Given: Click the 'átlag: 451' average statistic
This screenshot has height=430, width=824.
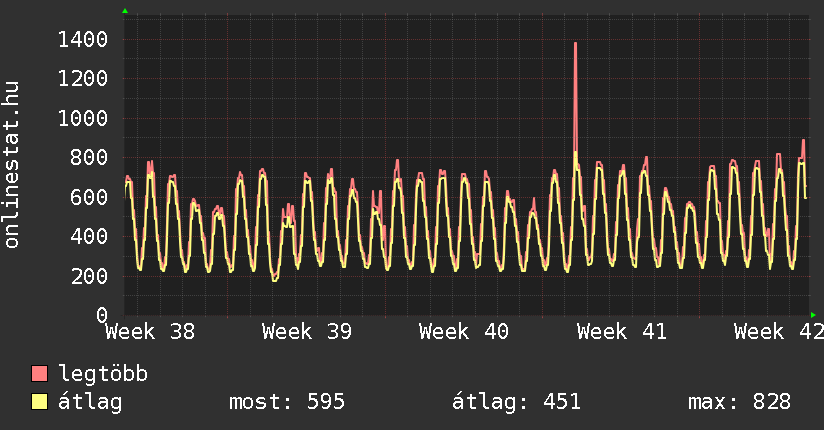Looking at the screenshot, I should coord(516,402).
